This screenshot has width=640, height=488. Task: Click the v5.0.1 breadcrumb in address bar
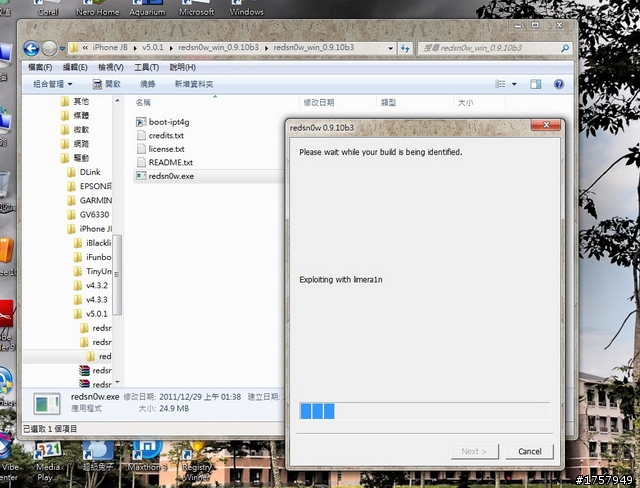coord(153,48)
